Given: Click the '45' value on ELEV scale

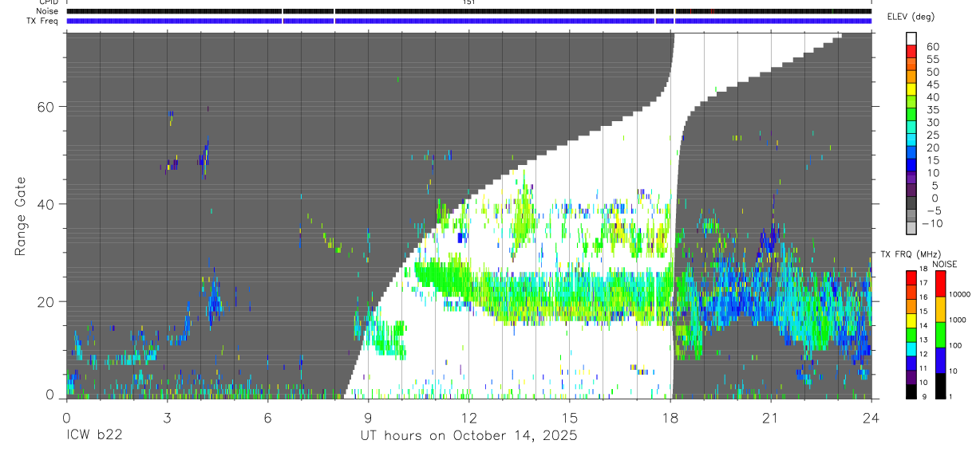Looking at the screenshot, I should click(x=932, y=85).
